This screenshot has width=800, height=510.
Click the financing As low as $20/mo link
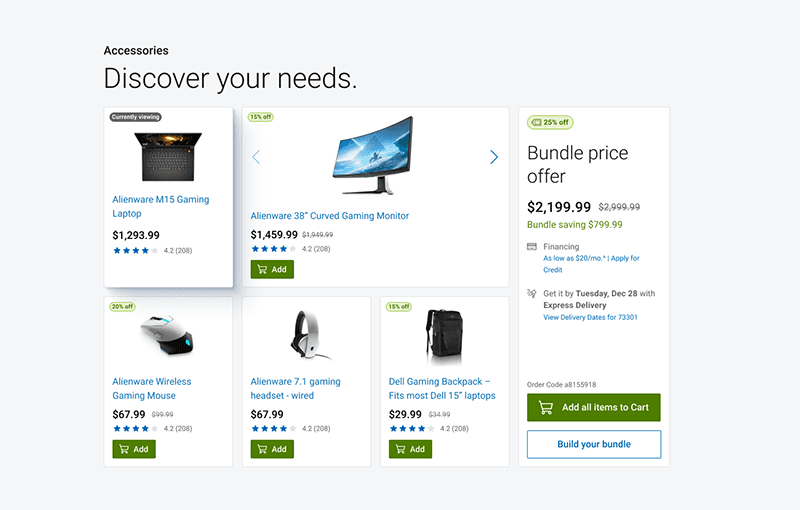click(573, 258)
